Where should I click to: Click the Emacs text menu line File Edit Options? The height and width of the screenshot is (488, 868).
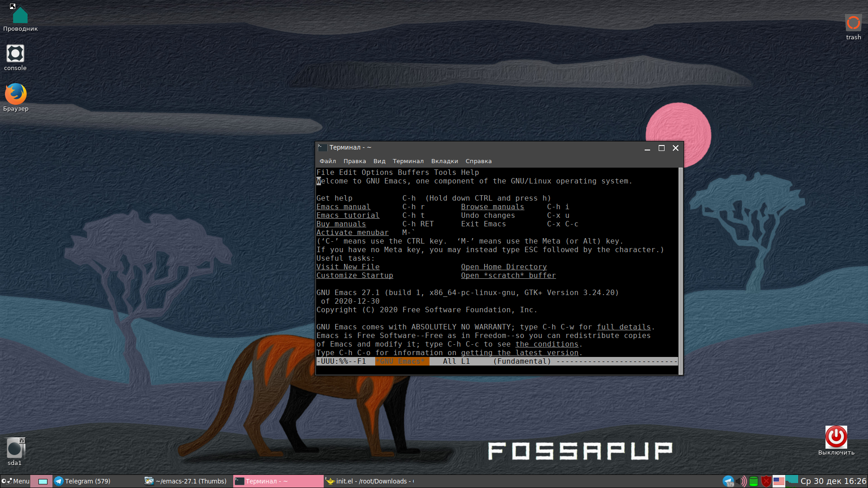[x=397, y=173]
